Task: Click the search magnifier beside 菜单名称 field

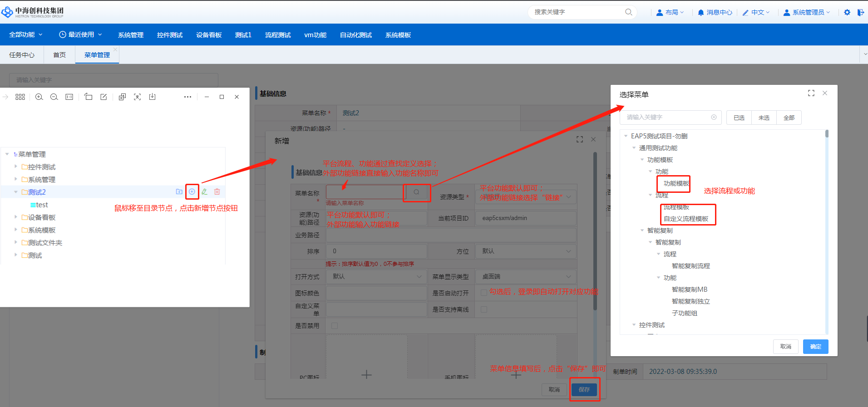Action: pos(416,192)
